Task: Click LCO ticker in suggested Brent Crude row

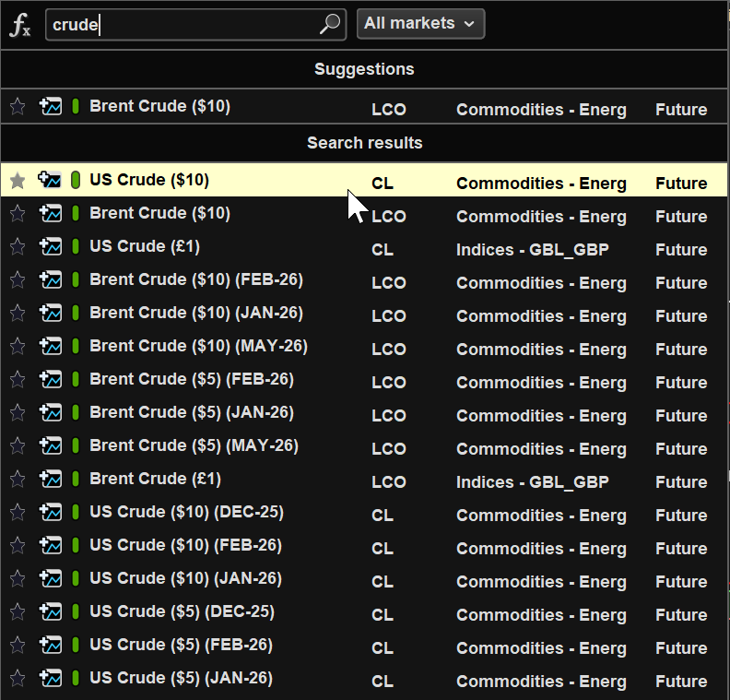Action: click(389, 110)
